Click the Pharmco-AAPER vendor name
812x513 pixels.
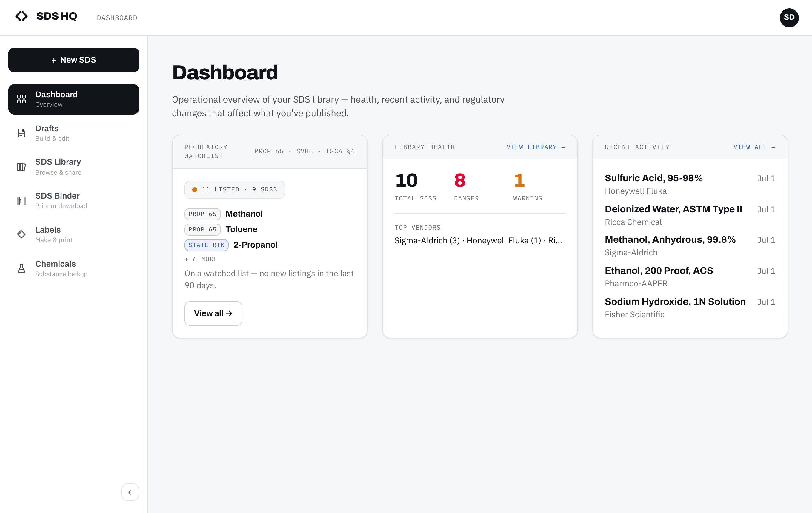[x=636, y=283]
